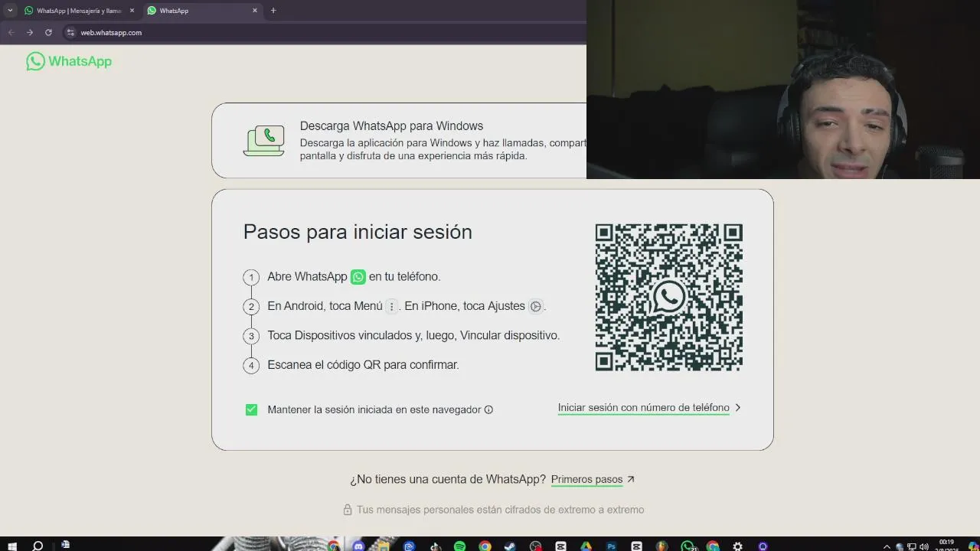Open the Primeros pasos link

pyautogui.click(x=586, y=479)
